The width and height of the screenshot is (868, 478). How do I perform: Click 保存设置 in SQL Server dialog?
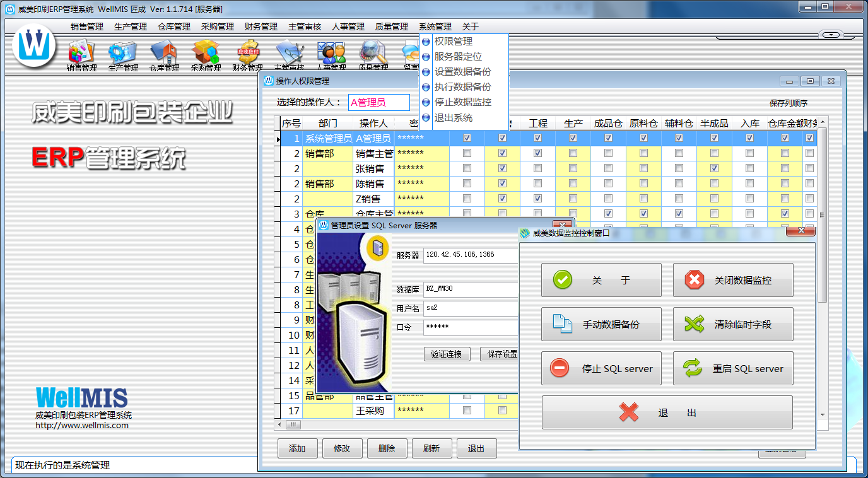tap(500, 354)
